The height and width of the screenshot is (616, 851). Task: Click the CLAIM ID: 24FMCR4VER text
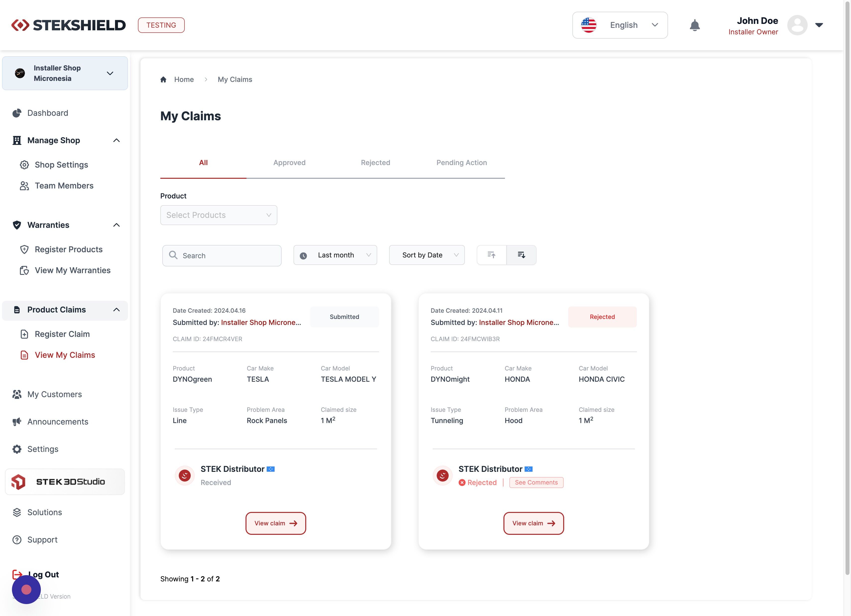[207, 339]
